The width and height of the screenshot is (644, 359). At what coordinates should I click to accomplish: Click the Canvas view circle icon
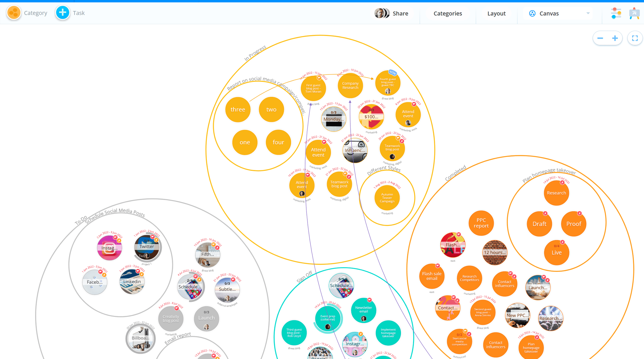[x=532, y=13]
